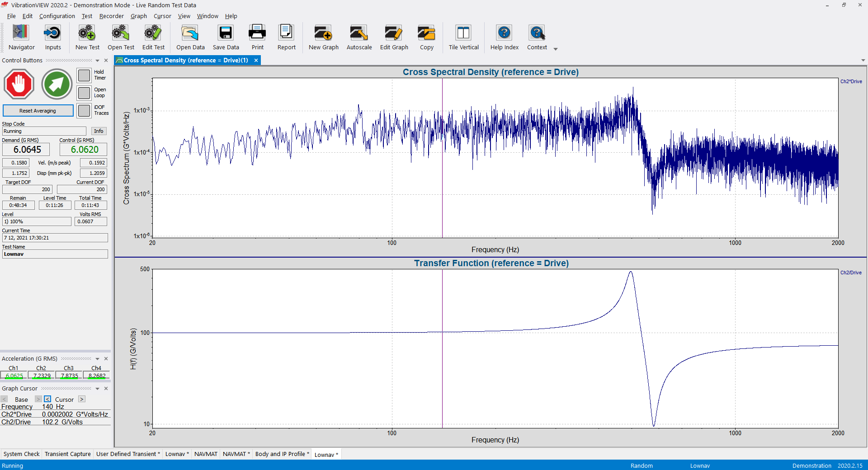Switch to the Body and IP Profile tab
This screenshot has height=470, width=868.
coord(282,454)
